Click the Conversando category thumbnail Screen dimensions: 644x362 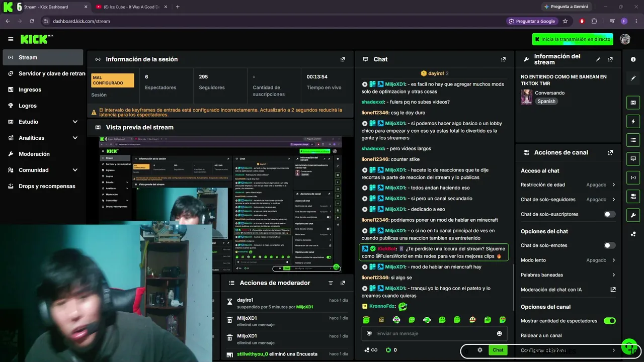click(526, 97)
